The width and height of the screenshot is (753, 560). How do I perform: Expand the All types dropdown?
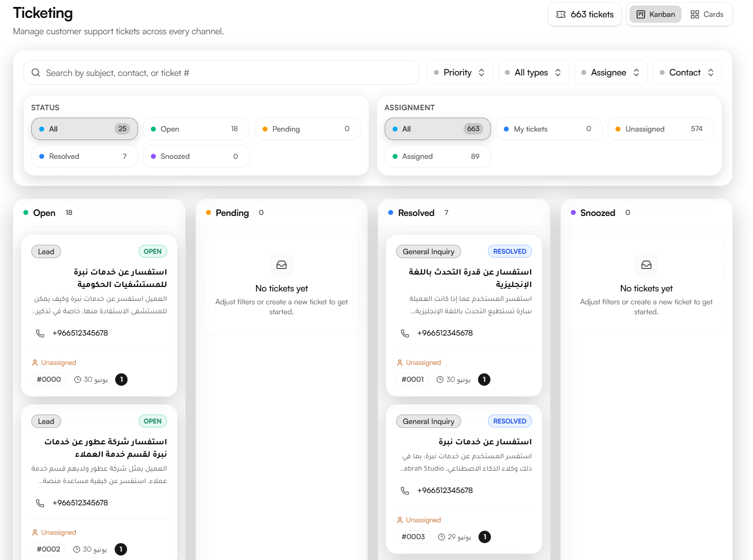coord(534,72)
